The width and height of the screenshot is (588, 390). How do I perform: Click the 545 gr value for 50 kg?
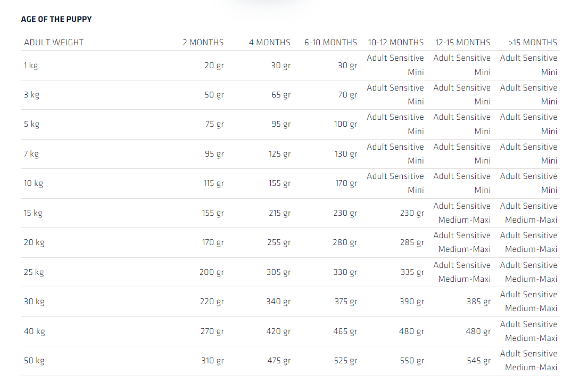478,361
